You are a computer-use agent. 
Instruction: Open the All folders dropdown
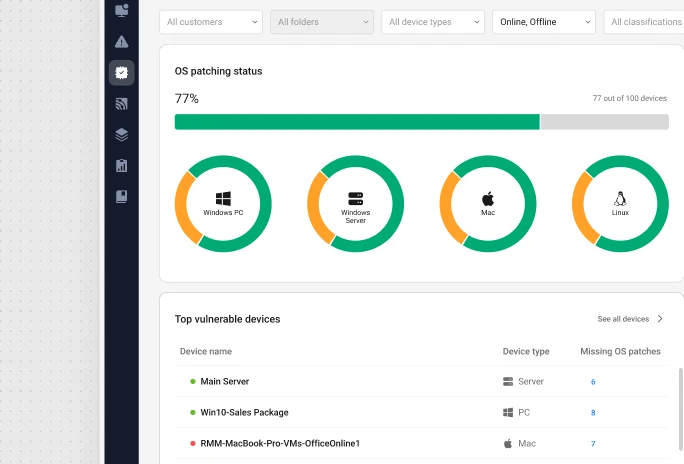pos(322,22)
